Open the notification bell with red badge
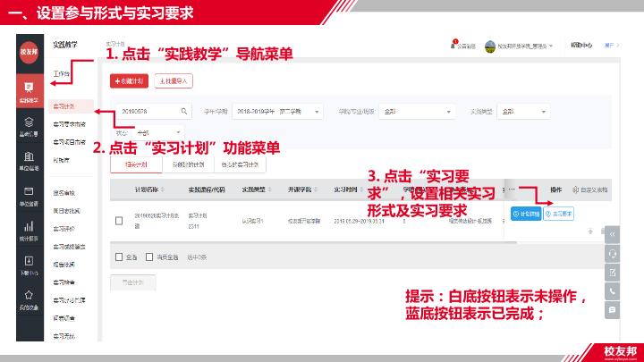644x362 pixels. point(455,45)
